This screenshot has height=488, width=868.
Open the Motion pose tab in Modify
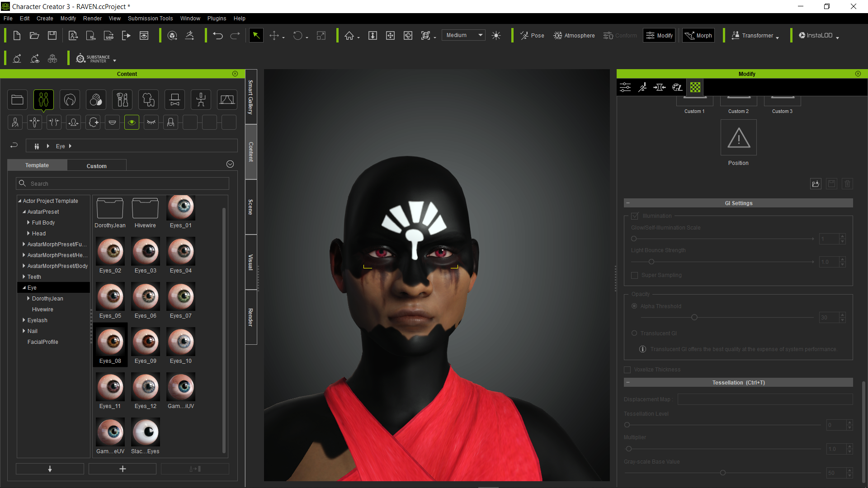click(642, 87)
